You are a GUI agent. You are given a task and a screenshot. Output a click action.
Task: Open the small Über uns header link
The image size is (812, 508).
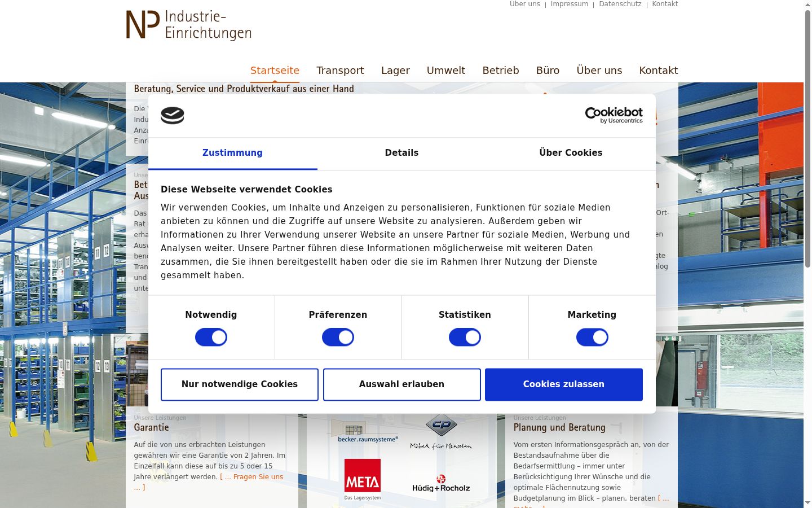click(524, 4)
